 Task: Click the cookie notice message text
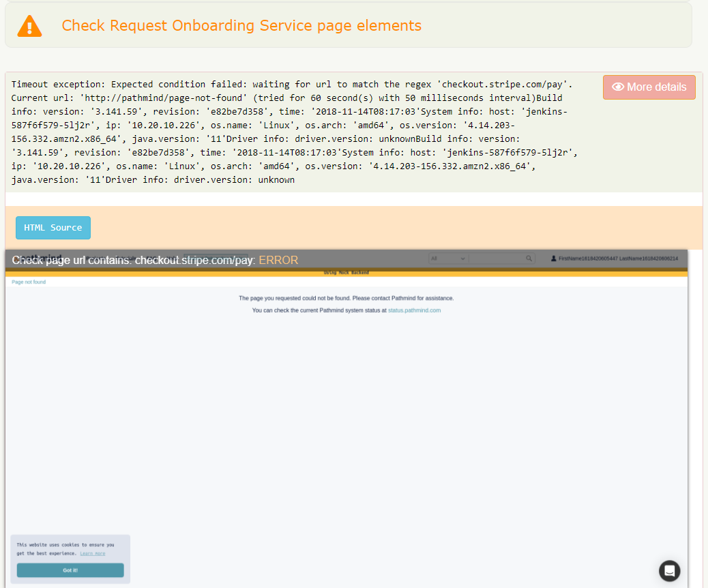65,549
